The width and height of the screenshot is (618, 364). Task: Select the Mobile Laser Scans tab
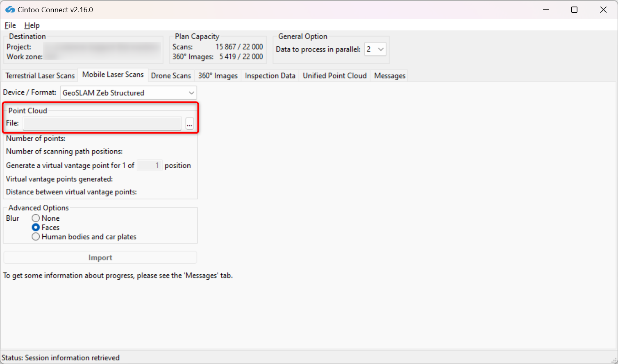113,75
